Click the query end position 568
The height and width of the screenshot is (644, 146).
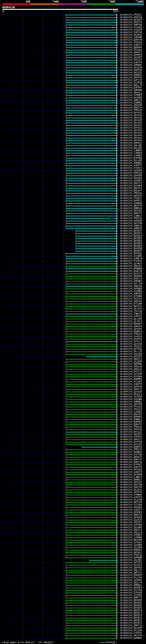click(x=115, y=11)
